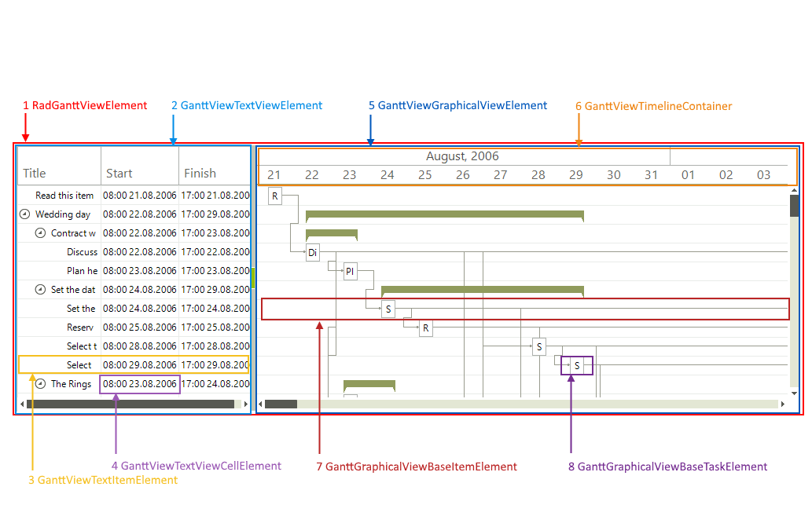
Task: Select the Start date cell of The Rings
Action: pyautogui.click(x=139, y=384)
